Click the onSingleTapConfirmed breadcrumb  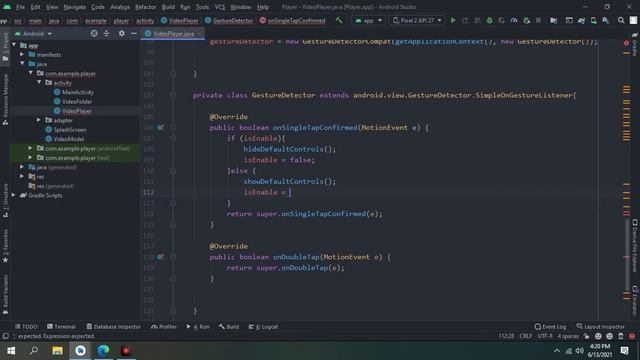[293, 20]
